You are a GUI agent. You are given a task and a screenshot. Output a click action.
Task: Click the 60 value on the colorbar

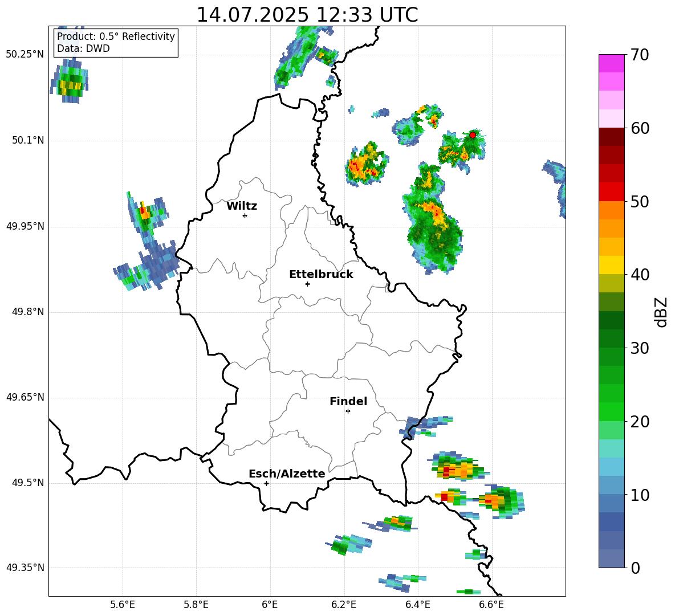coord(639,128)
